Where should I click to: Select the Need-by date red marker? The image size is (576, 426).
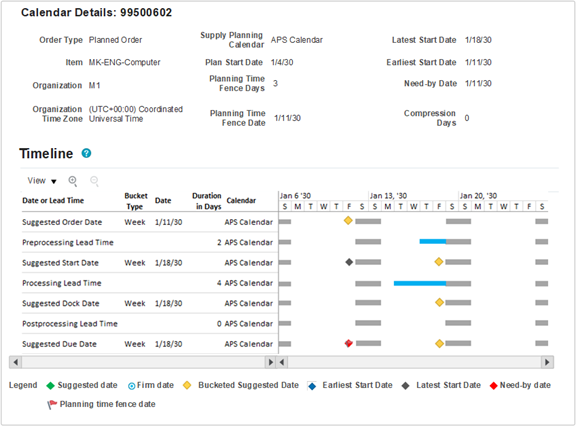[349, 343]
